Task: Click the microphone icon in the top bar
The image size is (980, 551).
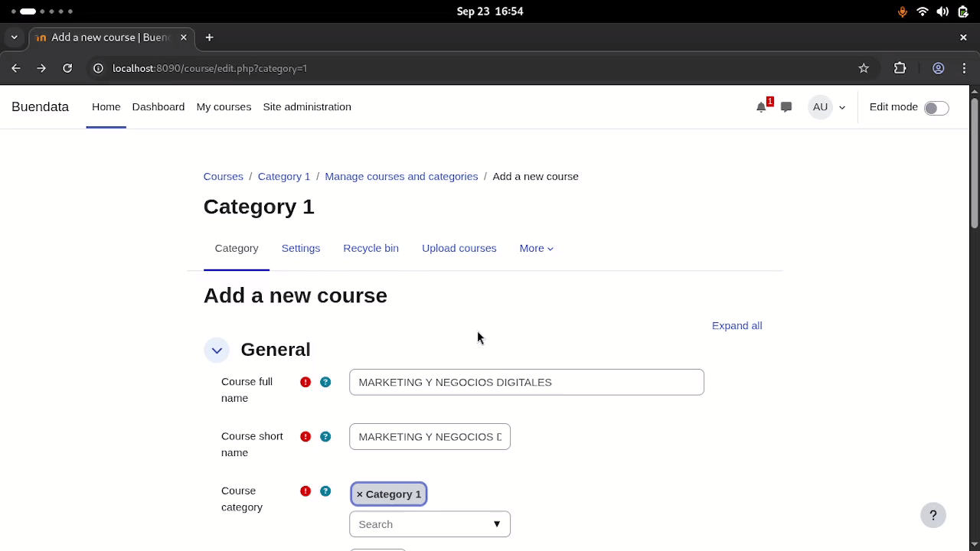Action: (x=902, y=11)
